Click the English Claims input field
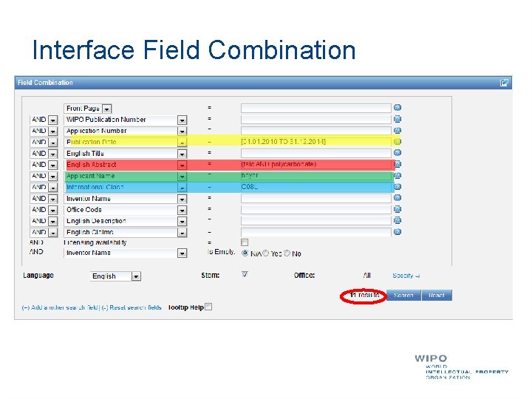This screenshot has height=399, width=532. pyautogui.click(x=316, y=232)
